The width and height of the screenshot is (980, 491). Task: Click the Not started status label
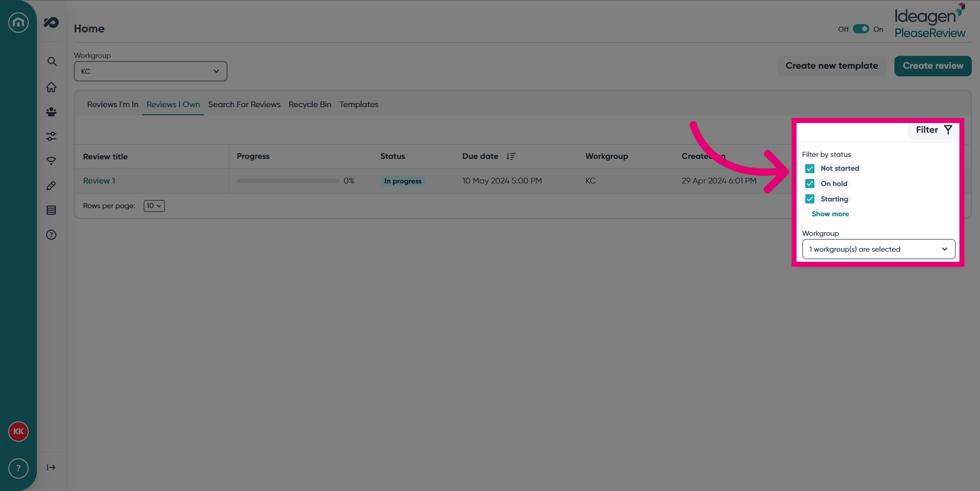(840, 169)
